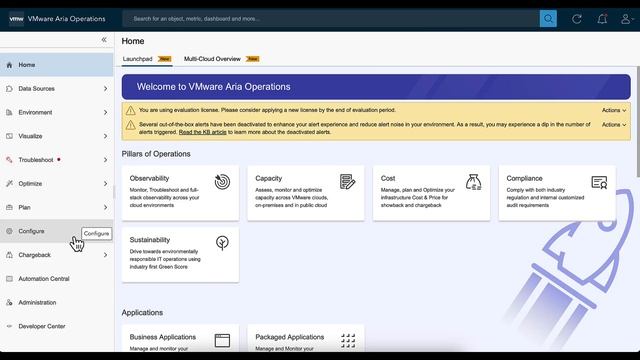This screenshot has width=640, height=360.
Task: Click the Compliance certificate icon
Action: (x=599, y=182)
